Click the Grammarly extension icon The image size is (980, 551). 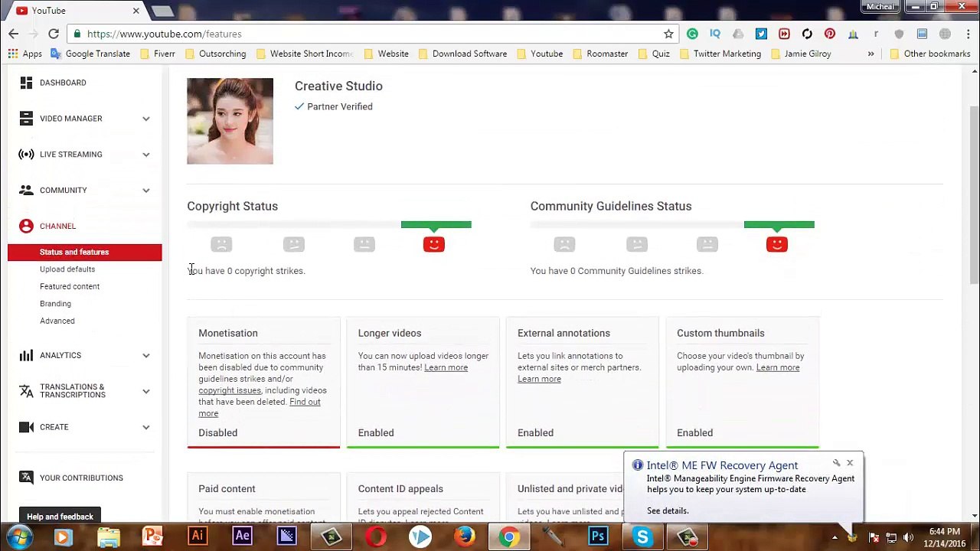pyautogui.click(x=692, y=34)
